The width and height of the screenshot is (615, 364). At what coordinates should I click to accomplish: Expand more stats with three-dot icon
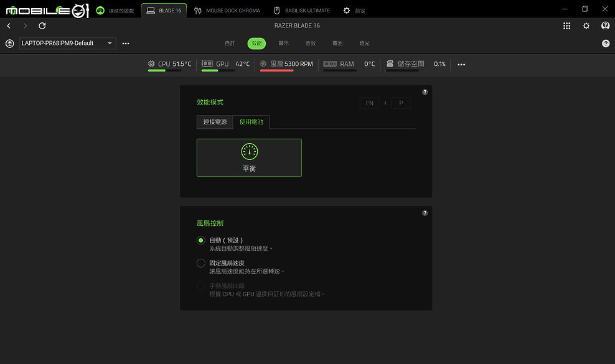[x=461, y=64]
